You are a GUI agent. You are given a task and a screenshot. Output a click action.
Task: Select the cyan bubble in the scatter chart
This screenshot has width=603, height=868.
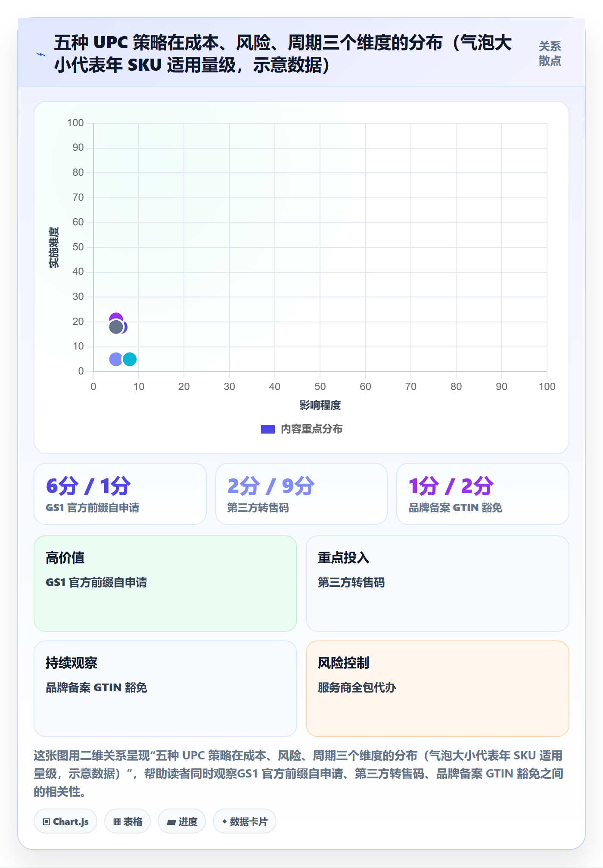pyautogui.click(x=130, y=359)
